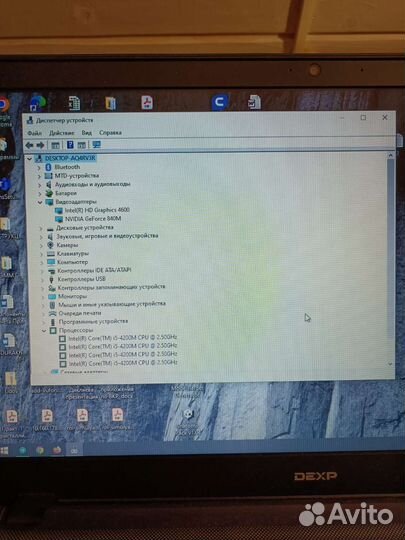
Task: Collapse the DESKTOP-AO4RV3R root node
Action: (x=30, y=159)
